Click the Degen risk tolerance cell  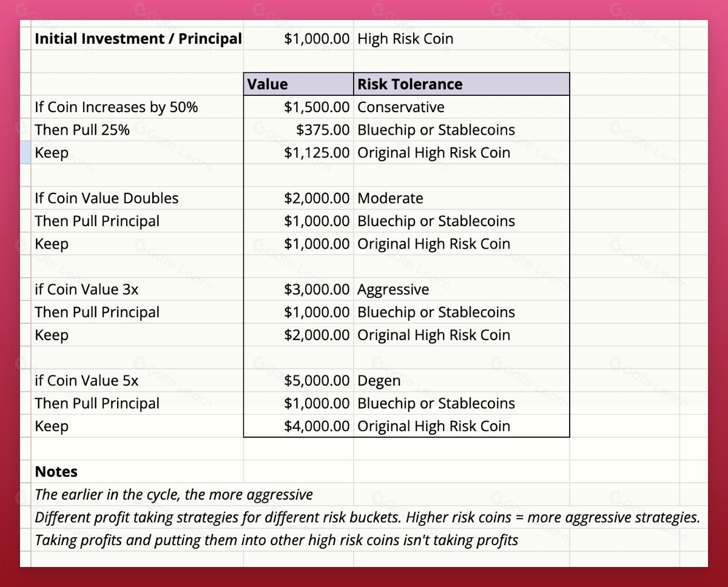(x=379, y=381)
